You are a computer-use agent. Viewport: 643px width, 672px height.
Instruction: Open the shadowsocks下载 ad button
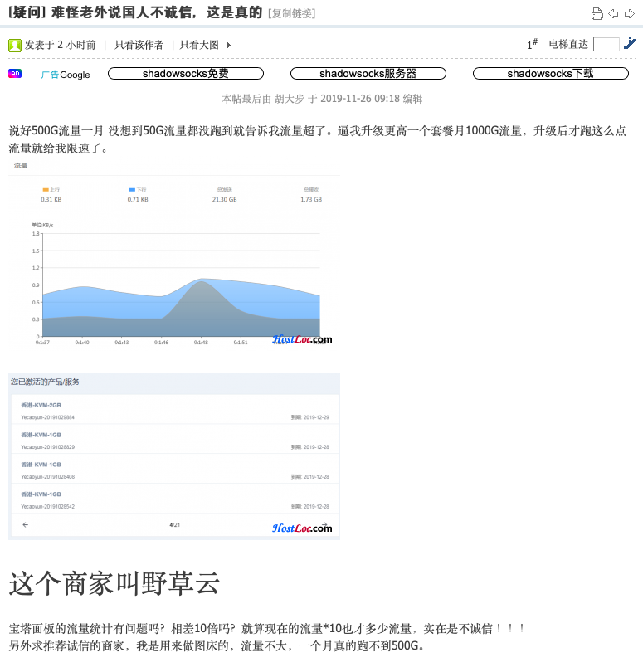(x=551, y=74)
